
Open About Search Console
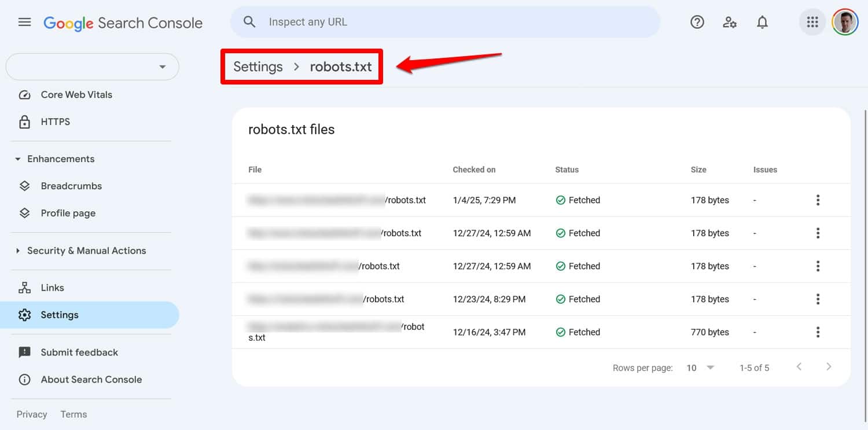point(91,380)
